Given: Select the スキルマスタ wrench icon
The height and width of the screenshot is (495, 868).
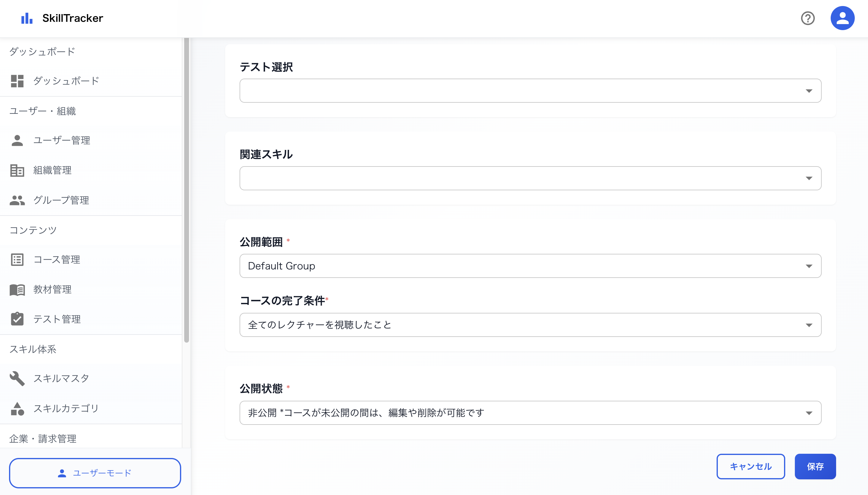Looking at the screenshot, I should pos(17,378).
